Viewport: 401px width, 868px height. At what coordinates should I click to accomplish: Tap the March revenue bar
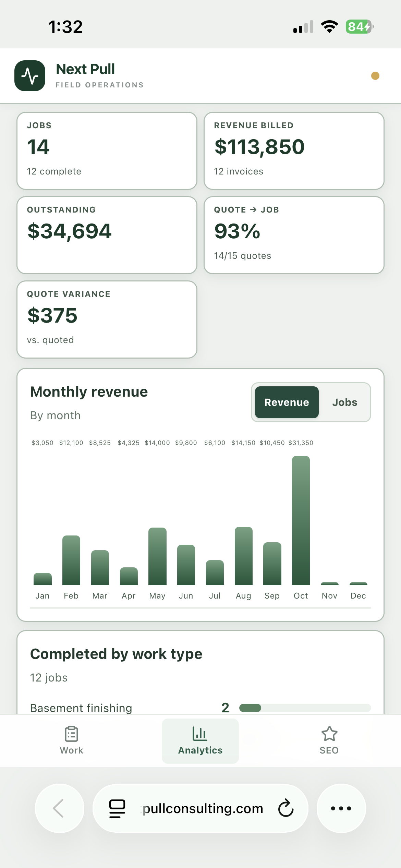pos(100,568)
